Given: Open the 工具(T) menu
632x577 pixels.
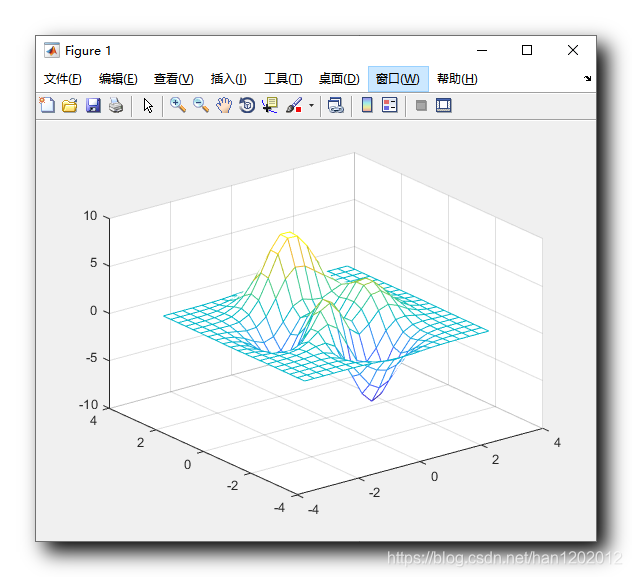Looking at the screenshot, I should [283, 79].
